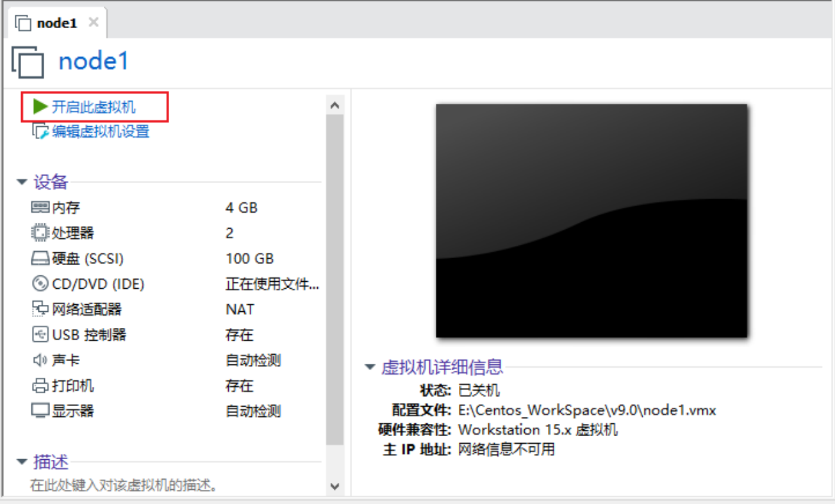The image size is (835, 504).
Task: Click the black VM screen preview thumbnail
Action: [591, 220]
